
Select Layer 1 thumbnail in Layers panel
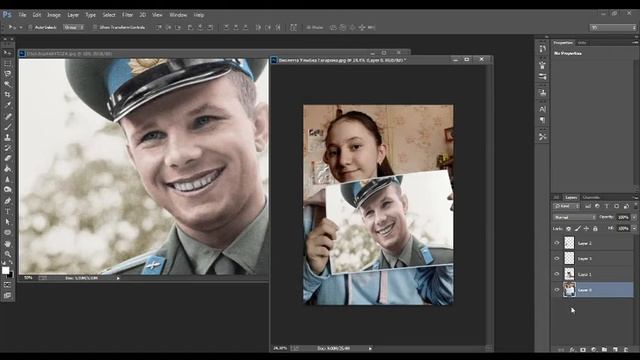pyautogui.click(x=569, y=274)
